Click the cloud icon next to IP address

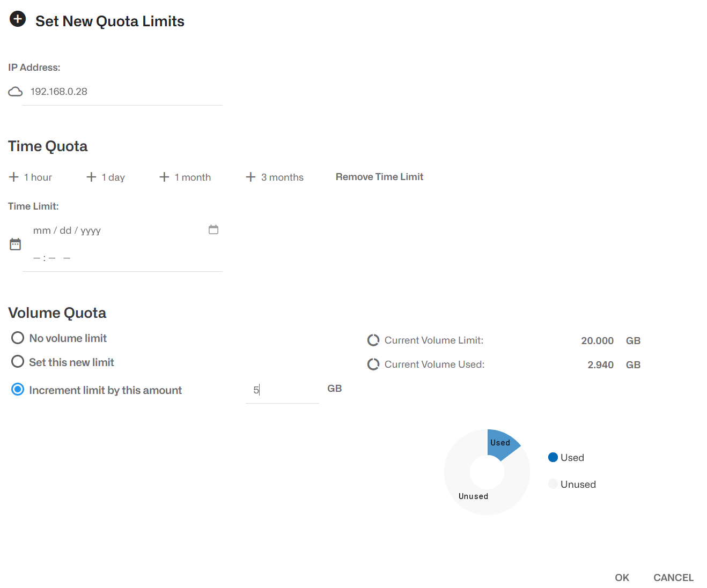click(16, 92)
